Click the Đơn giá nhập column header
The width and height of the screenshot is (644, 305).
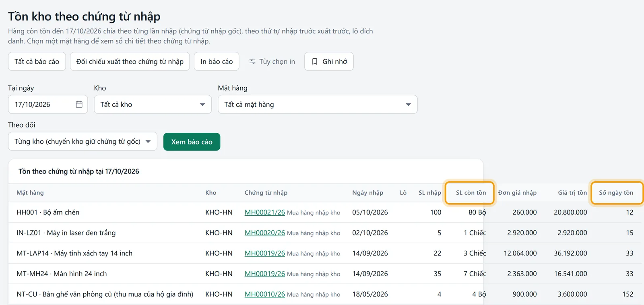click(x=517, y=192)
